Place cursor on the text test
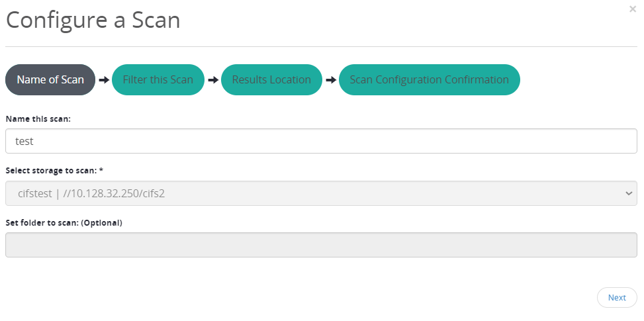644x321 pixels. pos(24,141)
